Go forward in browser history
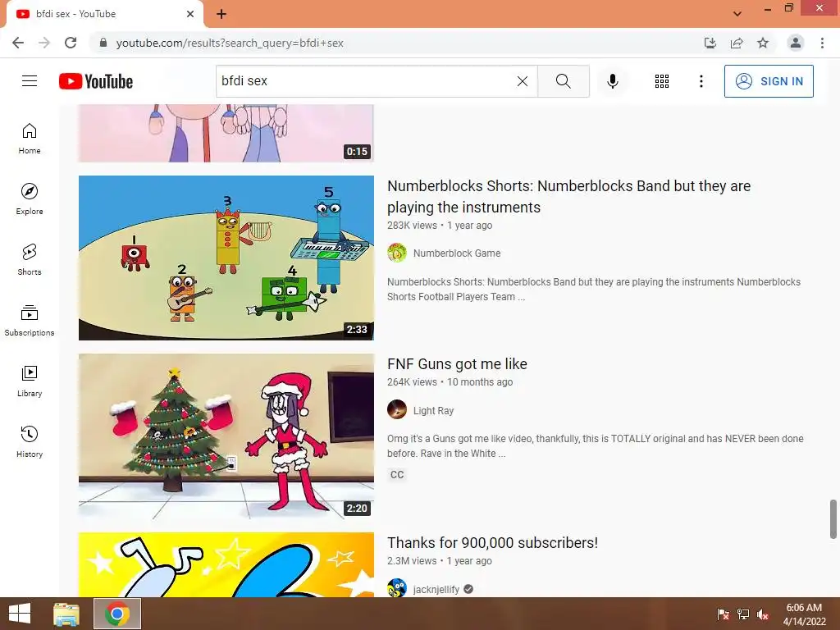This screenshot has height=630, width=840. [x=44, y=43]
